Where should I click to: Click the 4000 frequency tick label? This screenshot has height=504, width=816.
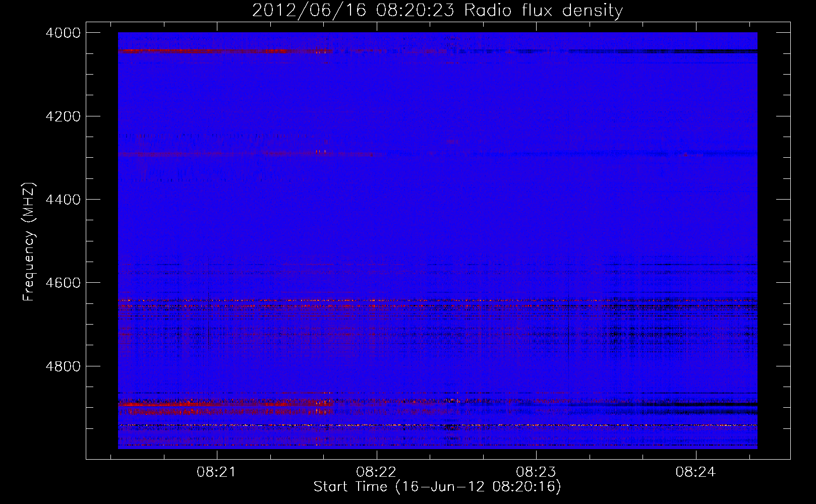click(63, 33)
